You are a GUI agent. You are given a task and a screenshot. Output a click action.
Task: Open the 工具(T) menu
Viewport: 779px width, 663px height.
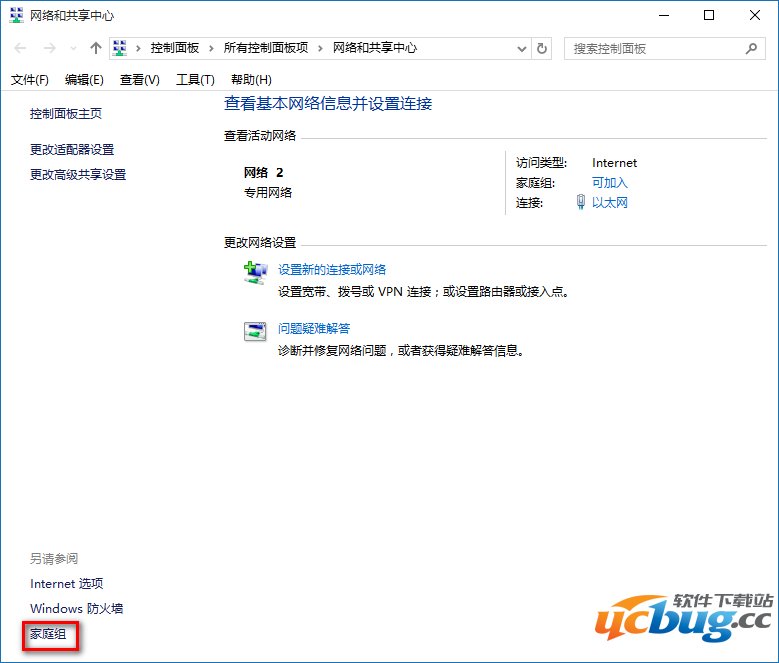pyautogui.click(x=195, y=80)
